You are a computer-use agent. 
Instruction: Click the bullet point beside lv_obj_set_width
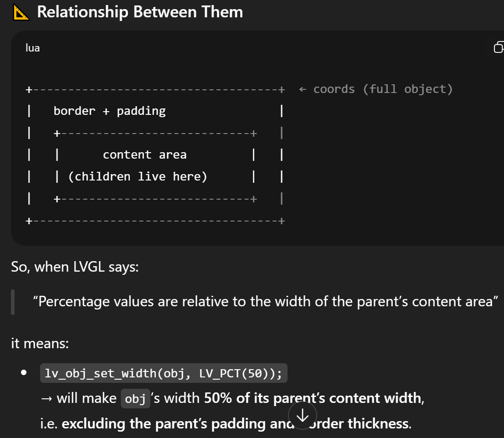(x=24, y=373)
